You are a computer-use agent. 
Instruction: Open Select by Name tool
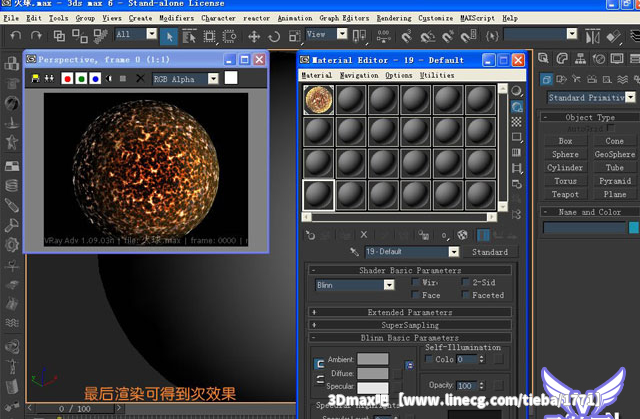(189, 37)
